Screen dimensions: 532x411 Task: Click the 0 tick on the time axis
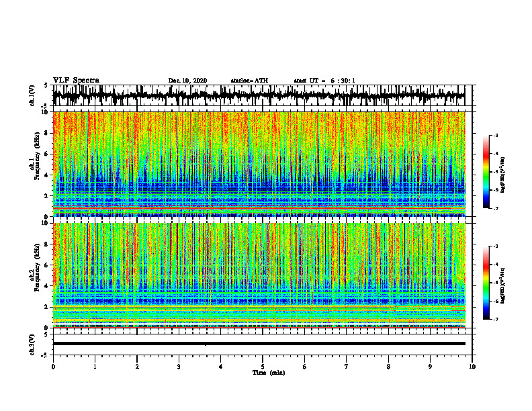click(53, 367)
